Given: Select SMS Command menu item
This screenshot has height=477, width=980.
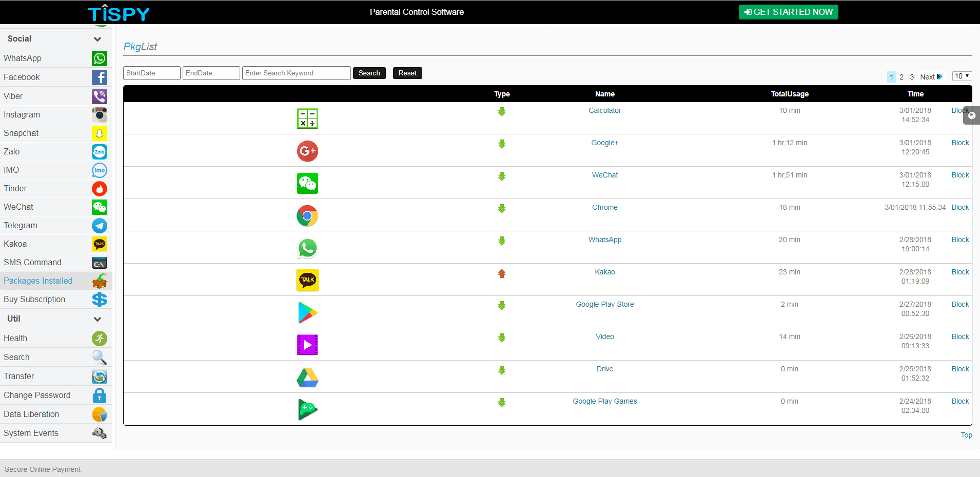Looking at the screenshot, I should point(56,263).
